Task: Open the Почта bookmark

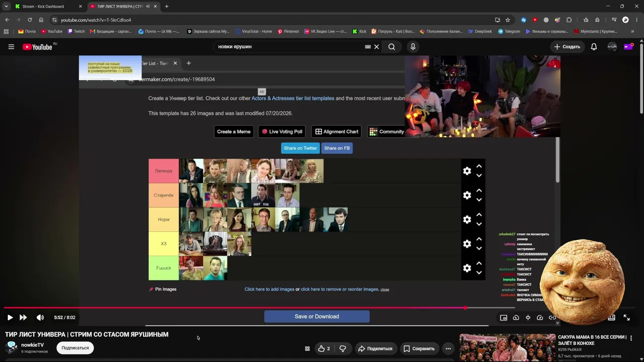Action: pos(27,31)
